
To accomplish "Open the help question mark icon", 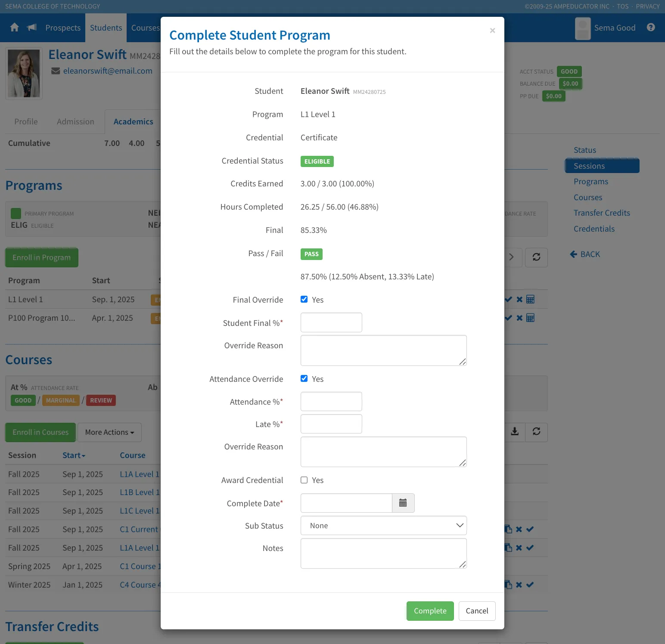I will pos(651,28).
